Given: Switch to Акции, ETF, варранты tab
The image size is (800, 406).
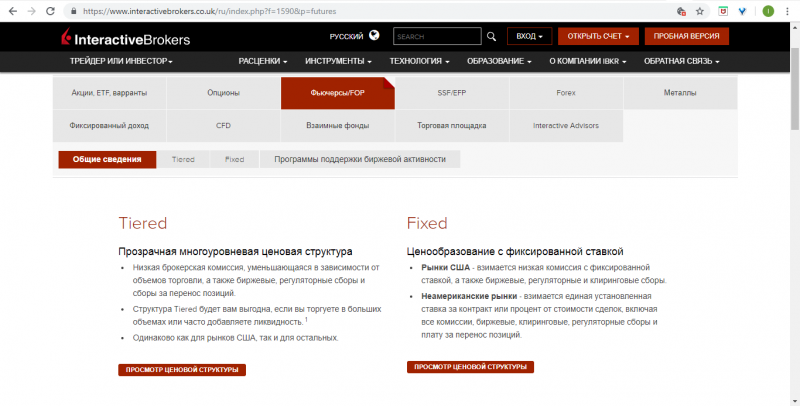Looking at the screenshot, I should (109, 93).
